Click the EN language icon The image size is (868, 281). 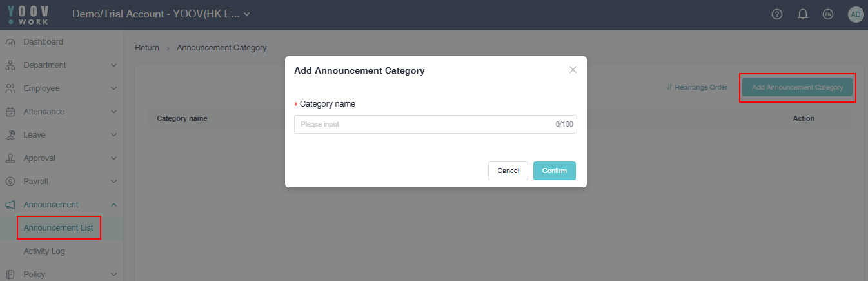point(828,14)
